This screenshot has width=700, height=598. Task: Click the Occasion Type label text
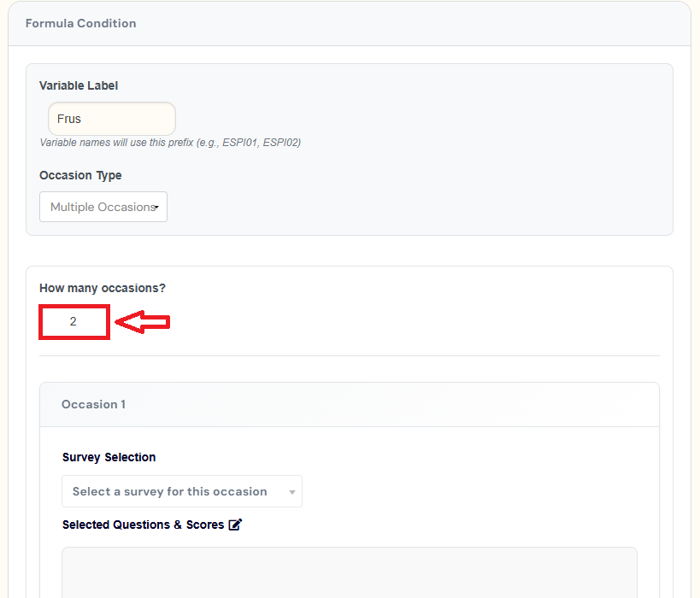(x=80, y=175)
